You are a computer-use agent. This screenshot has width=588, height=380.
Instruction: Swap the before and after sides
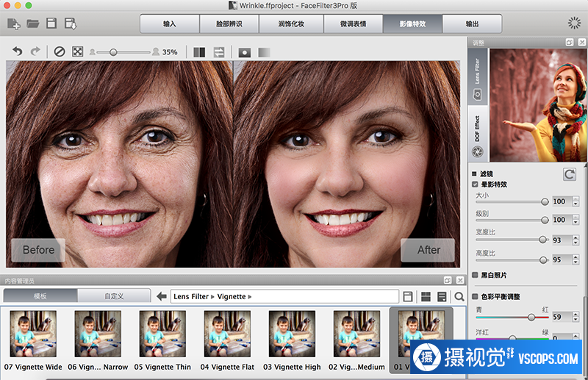coord(219,52)
